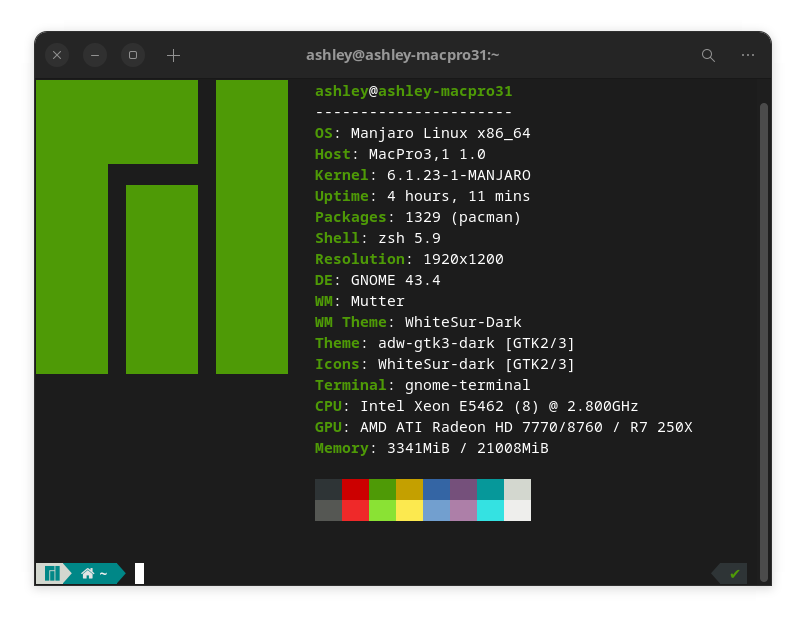
Task: Click the white color block in bottom row
Action: [518, 510]
